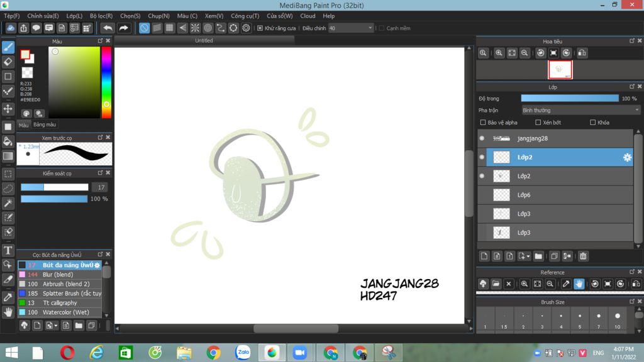Select the Eraser tool
Screen dimensions: 644x362
[8, 62]
